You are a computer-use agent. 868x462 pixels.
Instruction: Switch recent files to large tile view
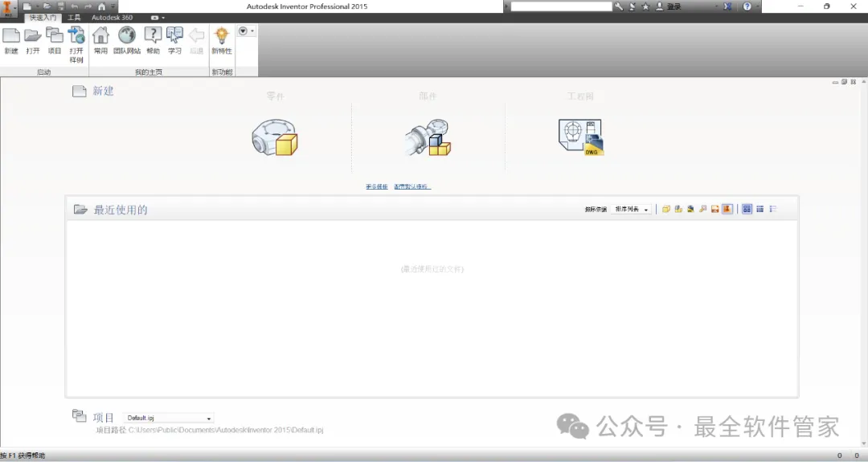tap(747, 209)
